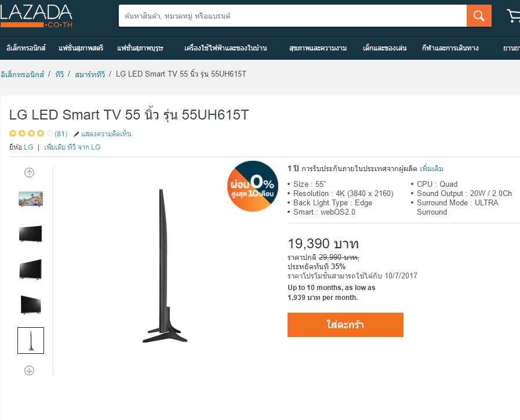Click the ใส่ตะกร้า add-to-cart button
The image size is (520, 420).
[x=346, y=325]
